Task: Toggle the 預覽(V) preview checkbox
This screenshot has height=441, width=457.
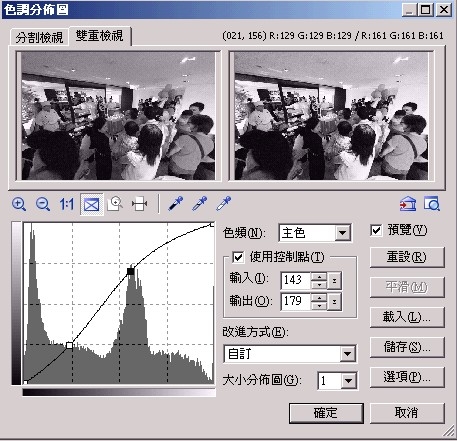Action: [376, 230]
